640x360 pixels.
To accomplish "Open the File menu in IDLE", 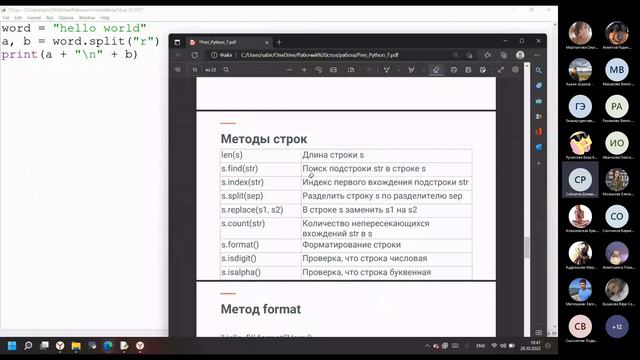I will (x=6, y=18).
